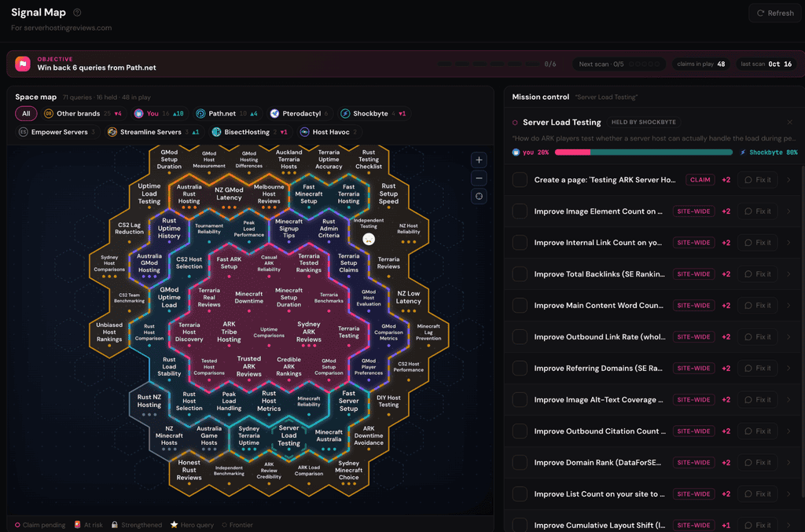Check the Improve Outbound Link Rate checkbox
The image size is (805, 532).
520,336
